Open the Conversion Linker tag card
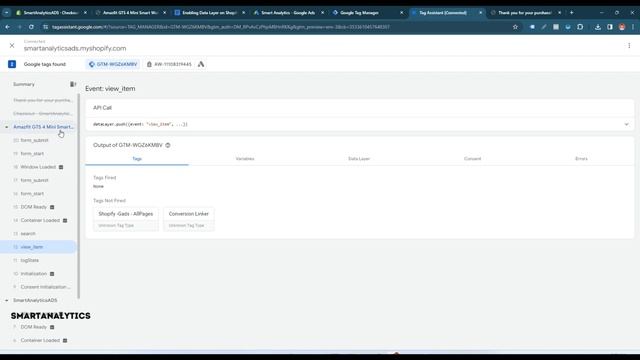The width and height of the screenshot is (640, 360). [x=189, y=219]
